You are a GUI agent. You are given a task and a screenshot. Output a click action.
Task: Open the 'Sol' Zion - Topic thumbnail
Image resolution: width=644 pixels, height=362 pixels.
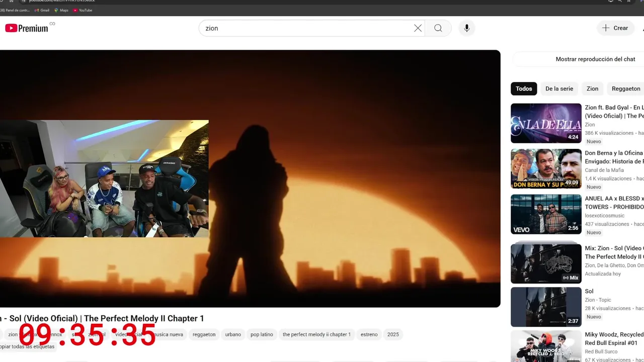546,307
